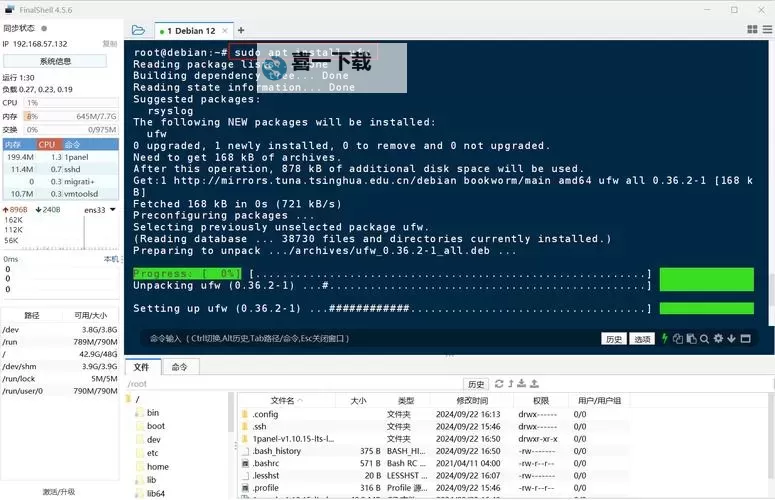Open the grid layout view icon

pos(752,30)
